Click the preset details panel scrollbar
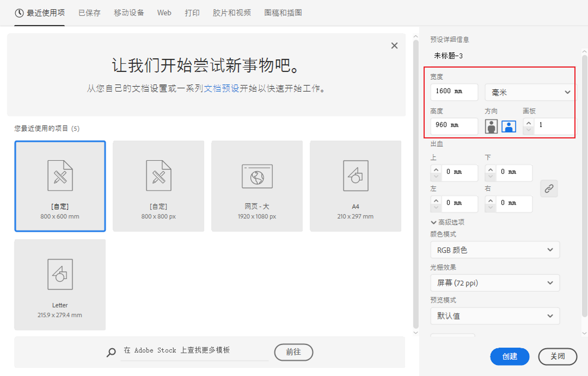 (585, 185)
